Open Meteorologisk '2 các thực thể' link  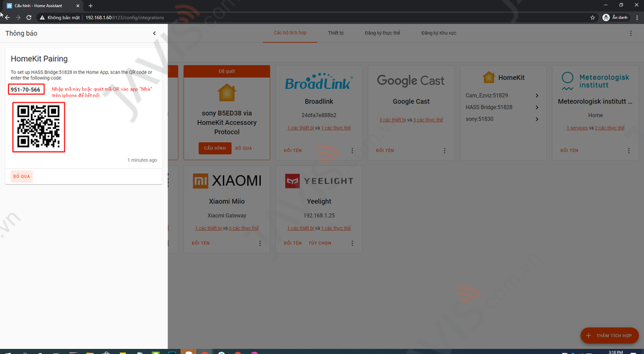(x=609, y=127)
